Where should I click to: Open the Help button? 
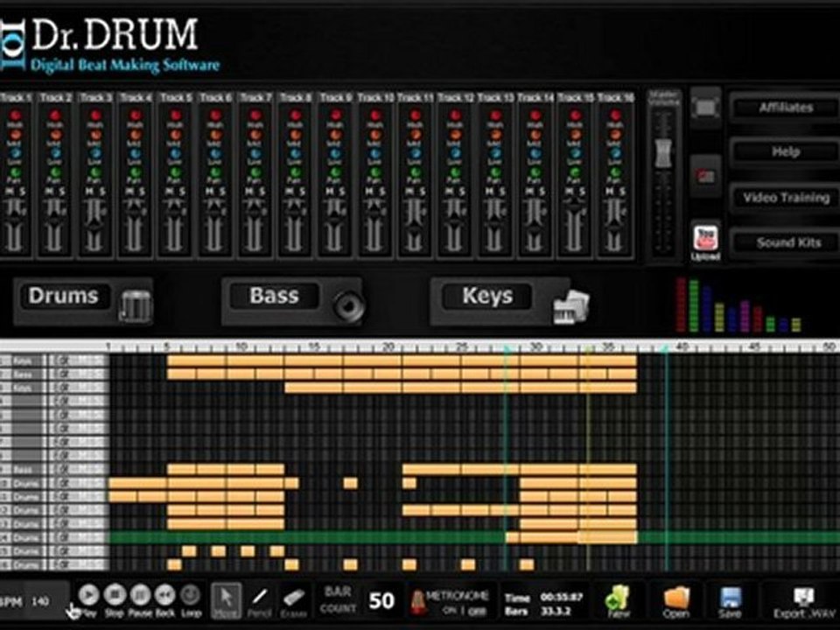786,152
